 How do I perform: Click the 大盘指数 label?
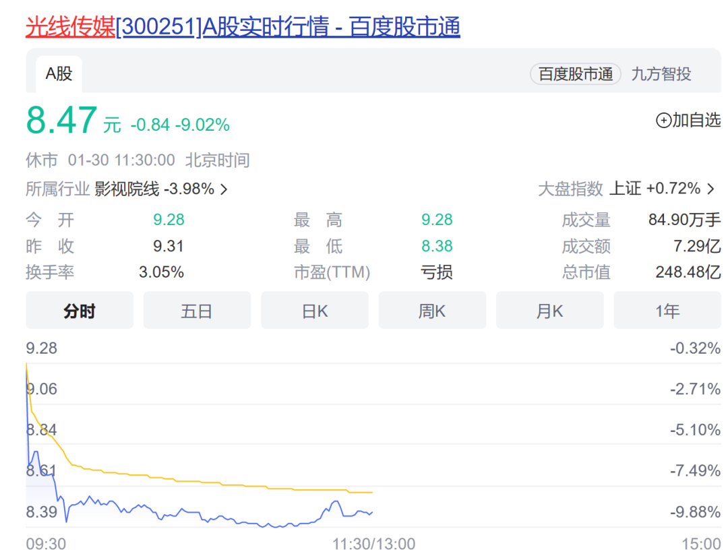coord(571,189)
